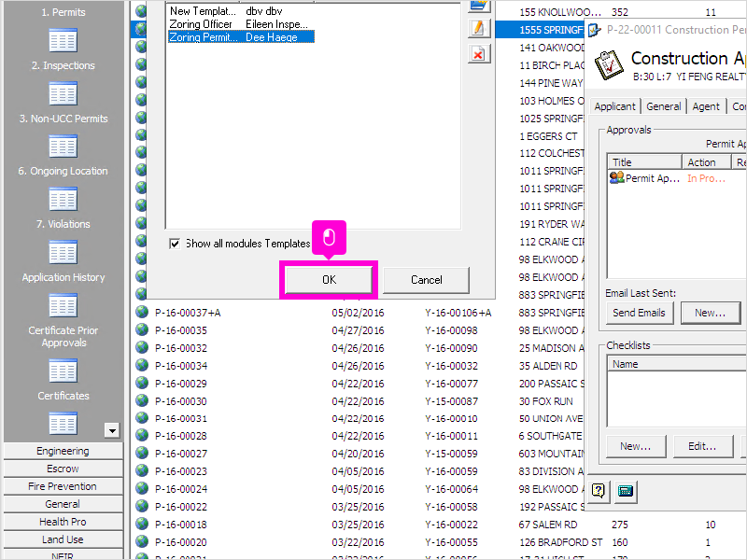This screenshot has width=747, height=560.
Task: Click globe icon for P-16-00030
Action: (x=142, y=400)
